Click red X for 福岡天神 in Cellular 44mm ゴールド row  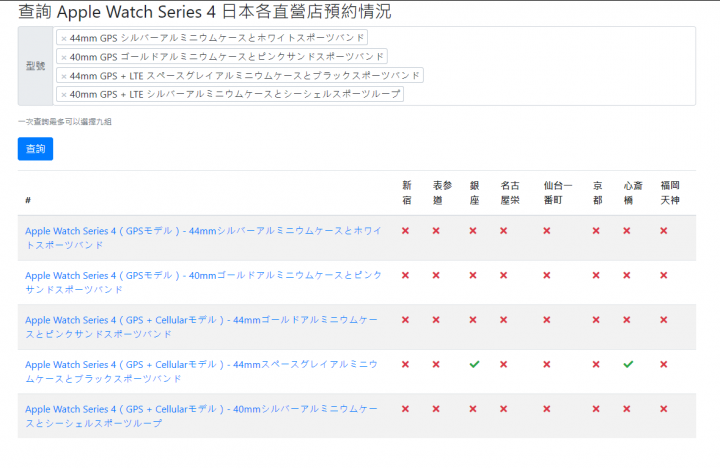pyautogui.click(x=664, y=320)
